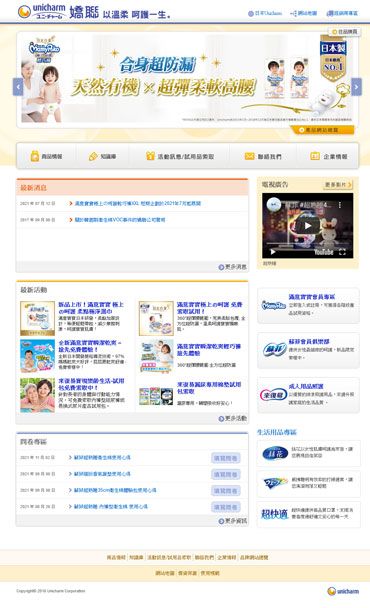Click 更多消息 under latest news
Screen dimensions: 370x608
[232, 267]
